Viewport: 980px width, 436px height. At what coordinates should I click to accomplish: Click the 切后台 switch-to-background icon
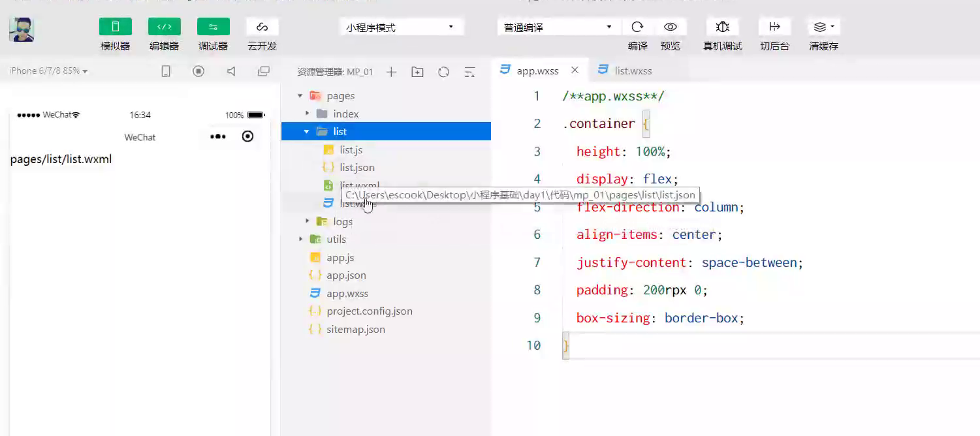click(x=775, y=27)
